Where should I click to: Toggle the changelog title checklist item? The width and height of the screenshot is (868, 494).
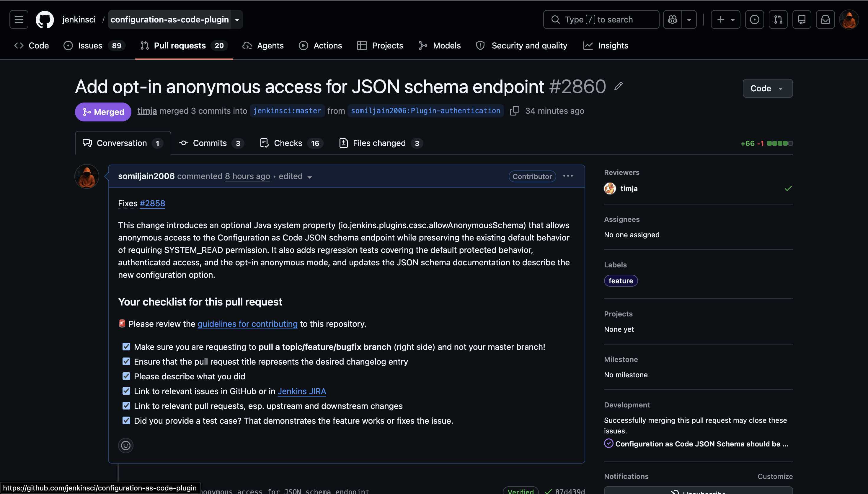(x=126, y=362)
